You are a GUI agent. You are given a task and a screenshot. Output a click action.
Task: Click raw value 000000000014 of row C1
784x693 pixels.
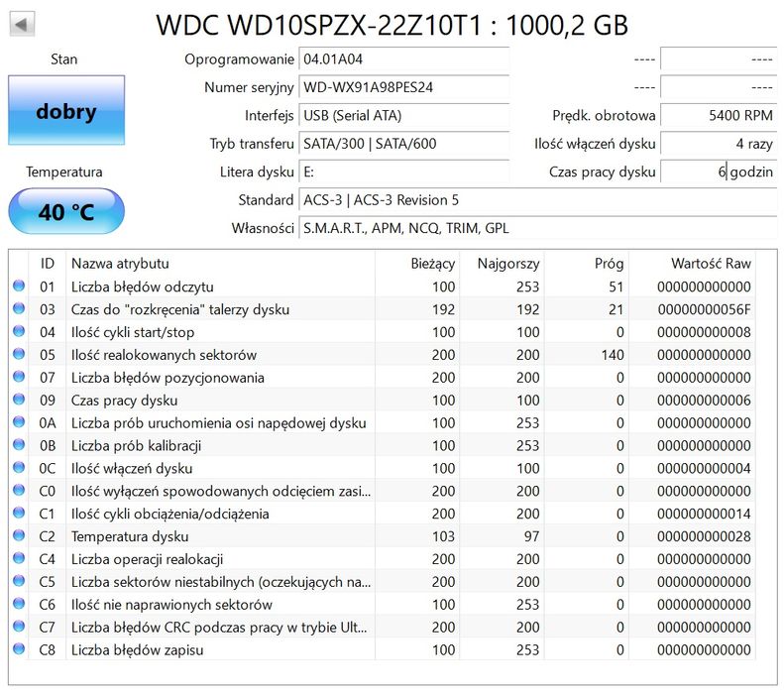[x=704, y=514]
